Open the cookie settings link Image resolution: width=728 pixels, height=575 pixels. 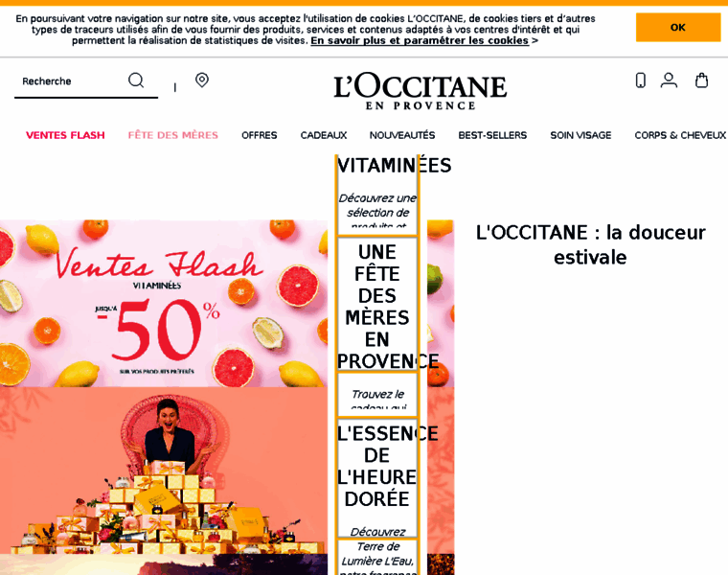click(420, 40)
